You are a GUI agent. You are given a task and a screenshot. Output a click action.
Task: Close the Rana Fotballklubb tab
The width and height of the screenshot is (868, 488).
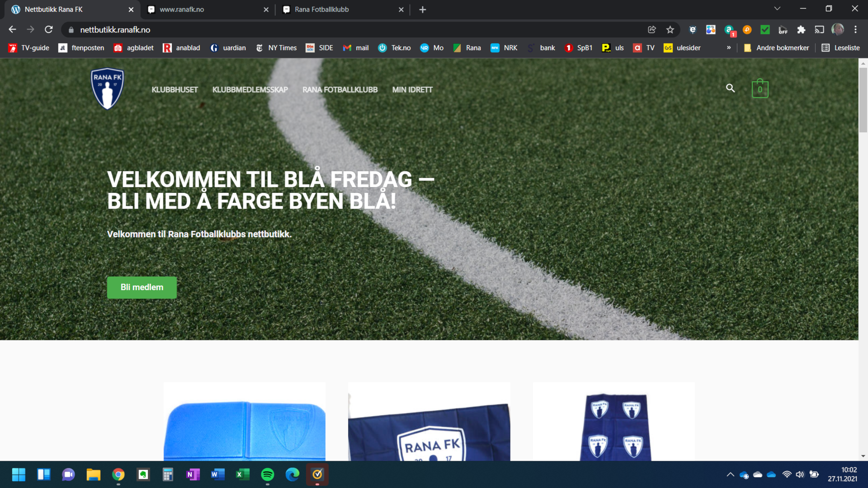coord(401,9)
